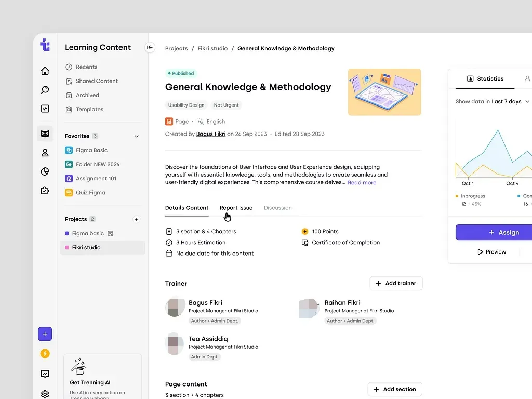Click the Assign button
Image resolution: width=532 pixels, height=399 pixels.
[494, 232]
